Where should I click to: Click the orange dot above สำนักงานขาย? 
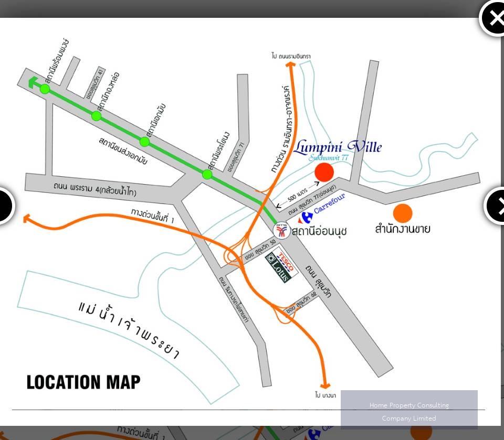coord(403,213)
